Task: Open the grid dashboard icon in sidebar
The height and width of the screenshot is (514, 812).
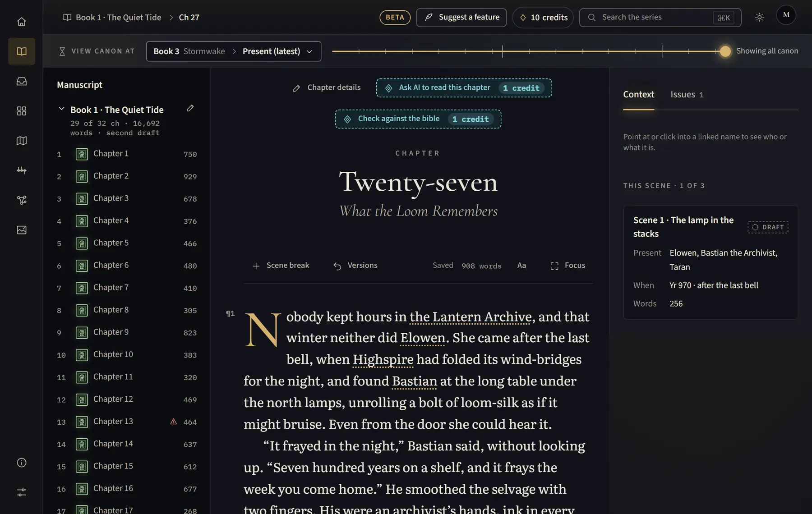Action: point(21,111)
